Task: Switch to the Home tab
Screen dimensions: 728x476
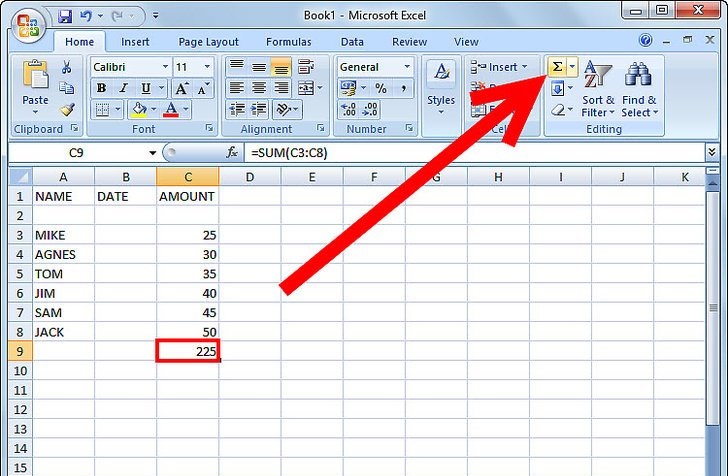Action: pyautogui.click(x=79, y=42)
